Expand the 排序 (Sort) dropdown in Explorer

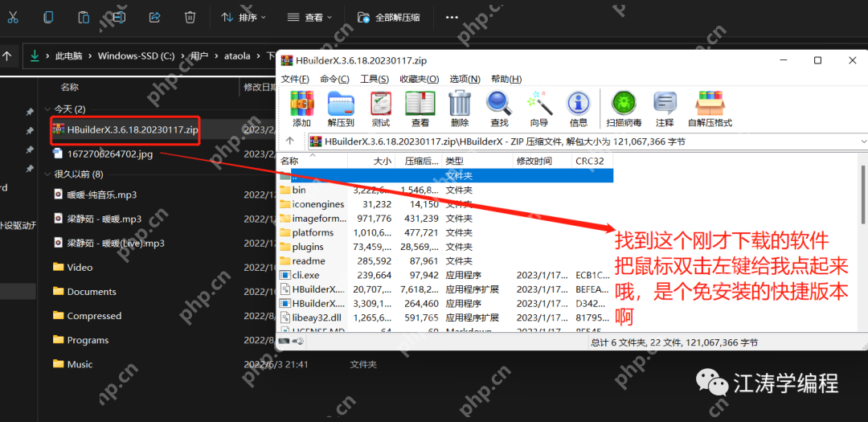(243, 17)
